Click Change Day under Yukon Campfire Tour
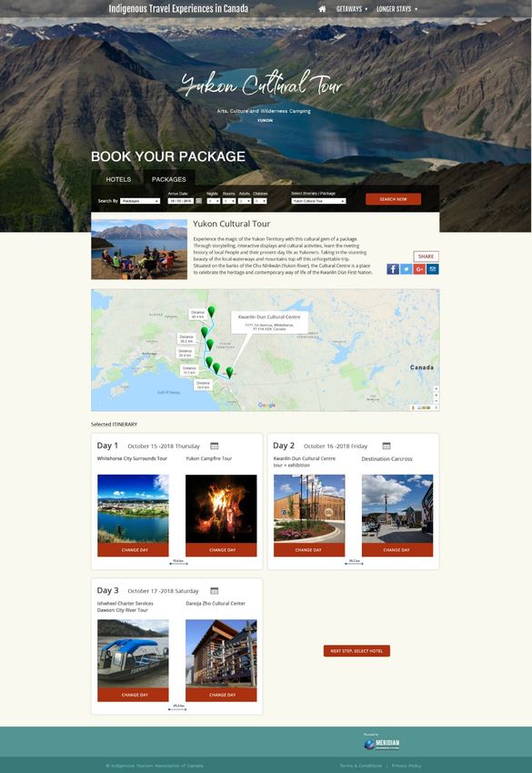Image resolution: width=532 pixels, height=773 pixels. (221, 549)
